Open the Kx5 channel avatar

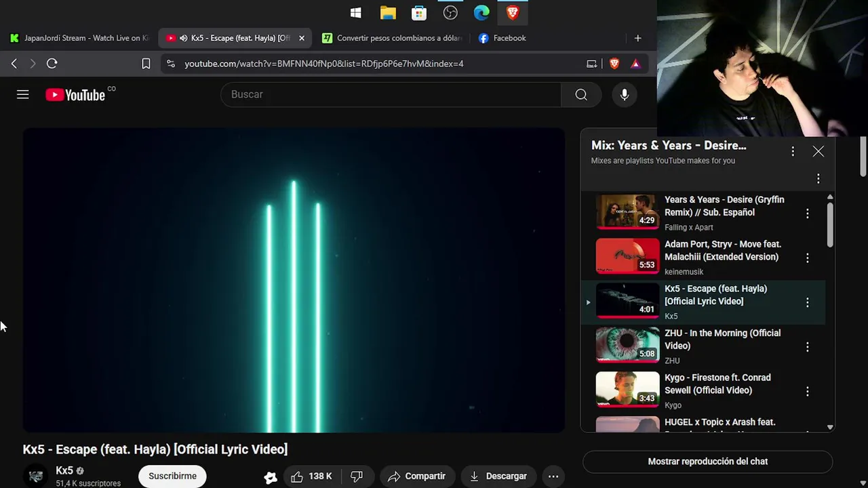click(x=36, y=476)
